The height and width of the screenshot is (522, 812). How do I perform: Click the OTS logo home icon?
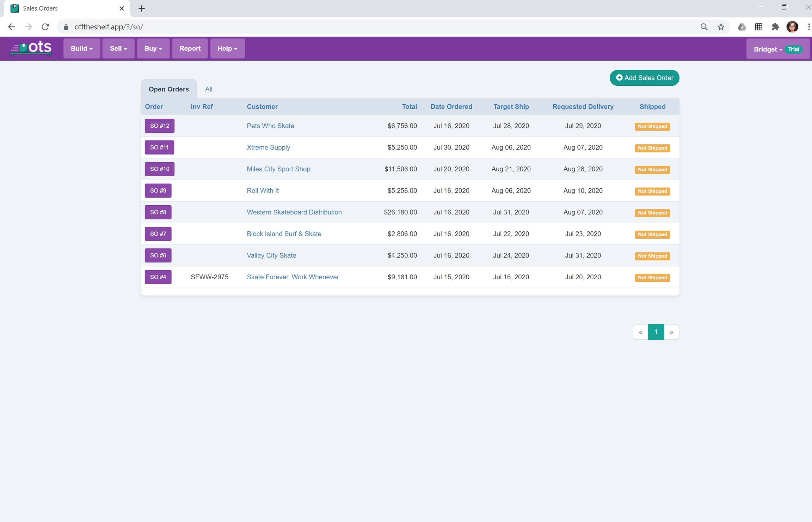point(31,48)
